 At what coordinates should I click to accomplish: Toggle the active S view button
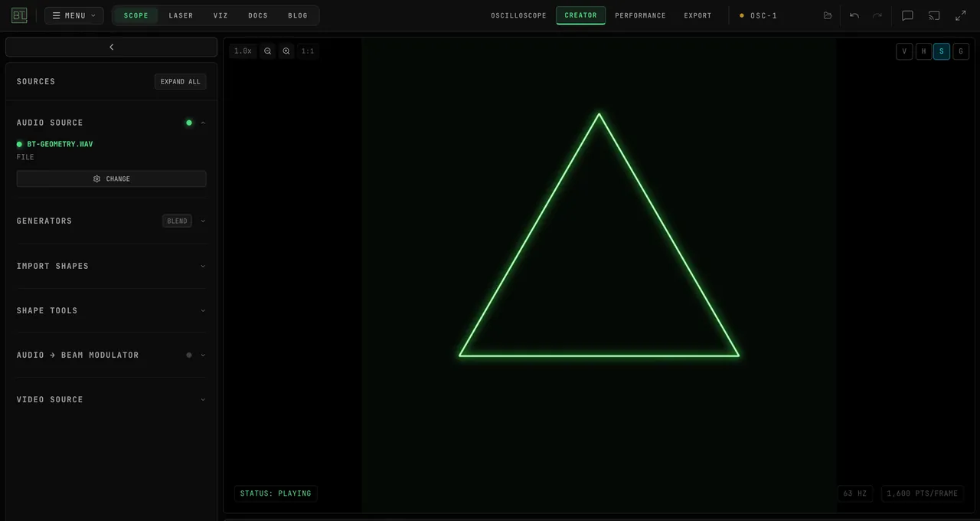click(942, 51)
